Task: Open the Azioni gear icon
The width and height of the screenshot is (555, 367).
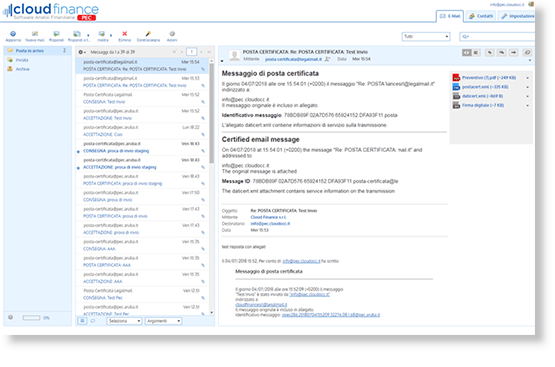Action: pos(172,34)
